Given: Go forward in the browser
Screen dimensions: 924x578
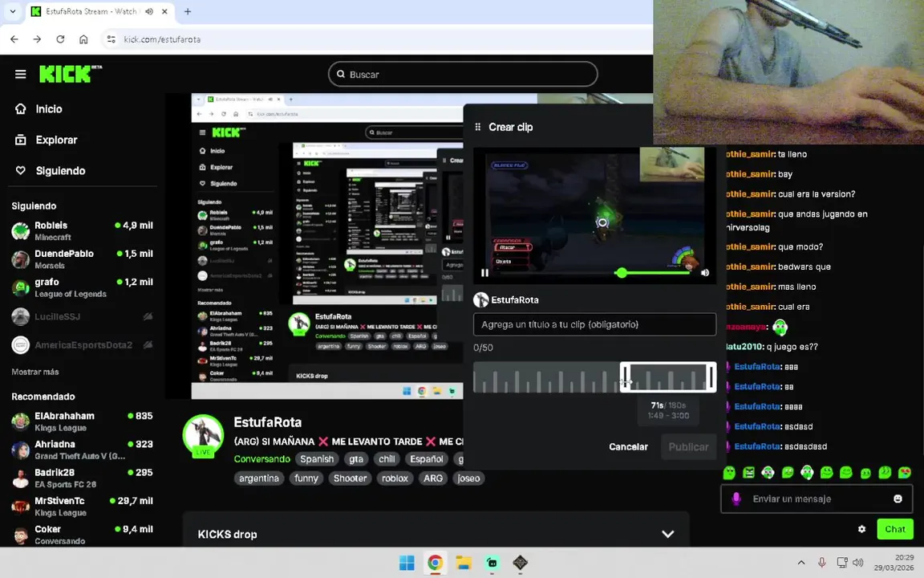Looking at the screenshot, I should point(37,39).
